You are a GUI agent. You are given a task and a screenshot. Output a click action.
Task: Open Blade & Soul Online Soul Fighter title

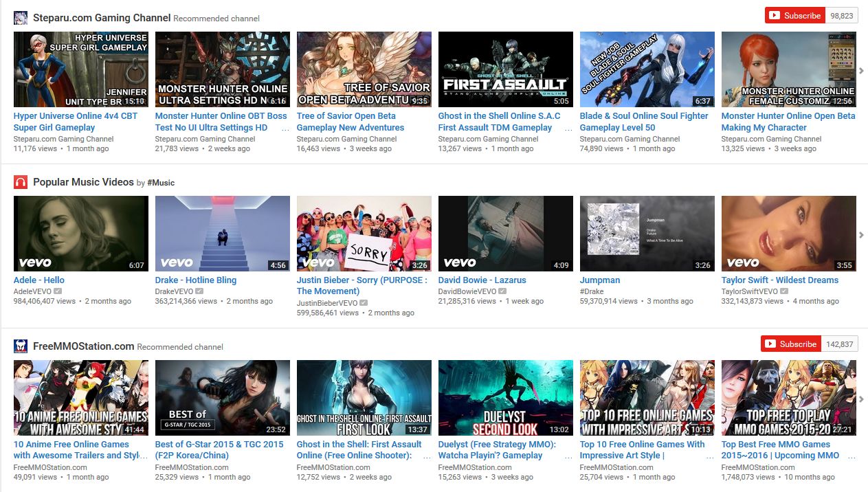click(x=644, y=122)
